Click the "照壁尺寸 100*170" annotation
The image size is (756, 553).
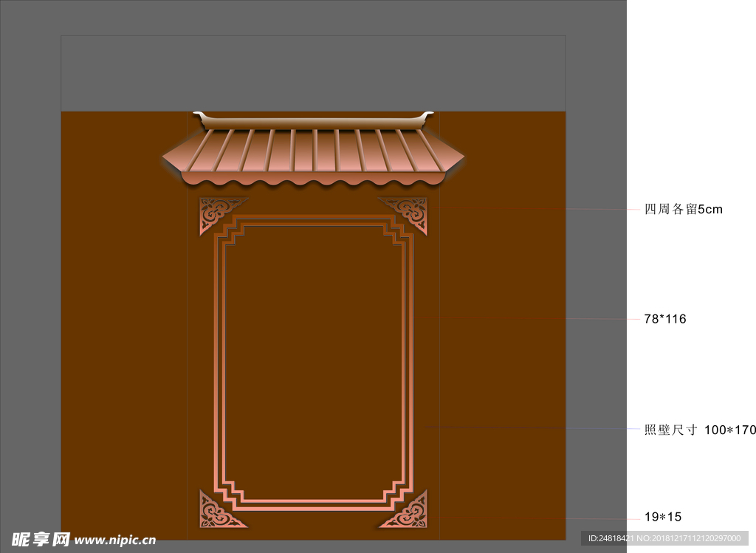pyautogui.click(x=699, y=430)
